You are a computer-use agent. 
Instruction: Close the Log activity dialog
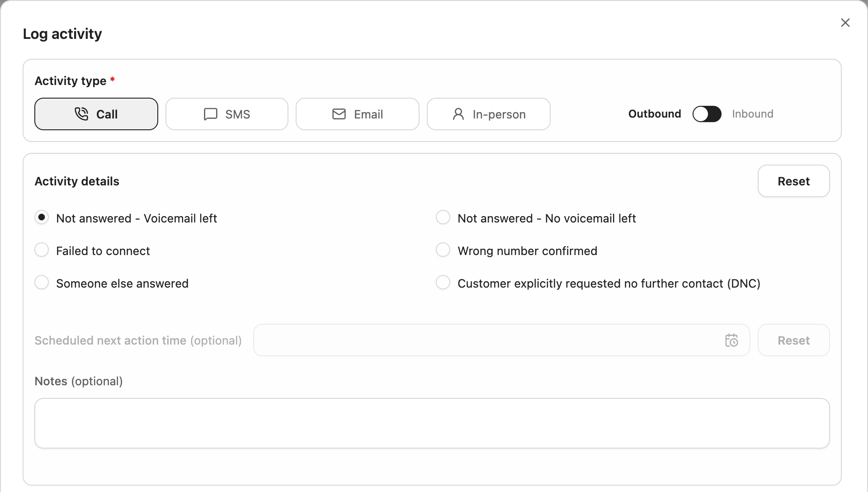845,23
